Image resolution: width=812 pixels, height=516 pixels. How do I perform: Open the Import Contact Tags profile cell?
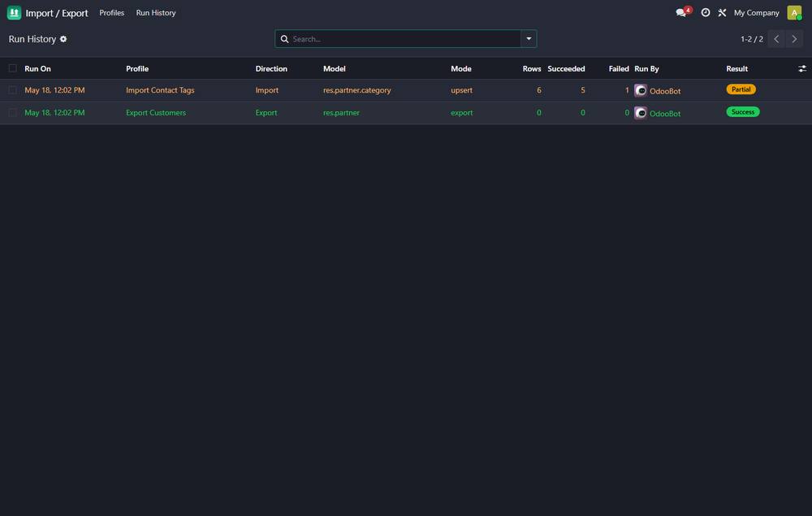click(160, 90)
